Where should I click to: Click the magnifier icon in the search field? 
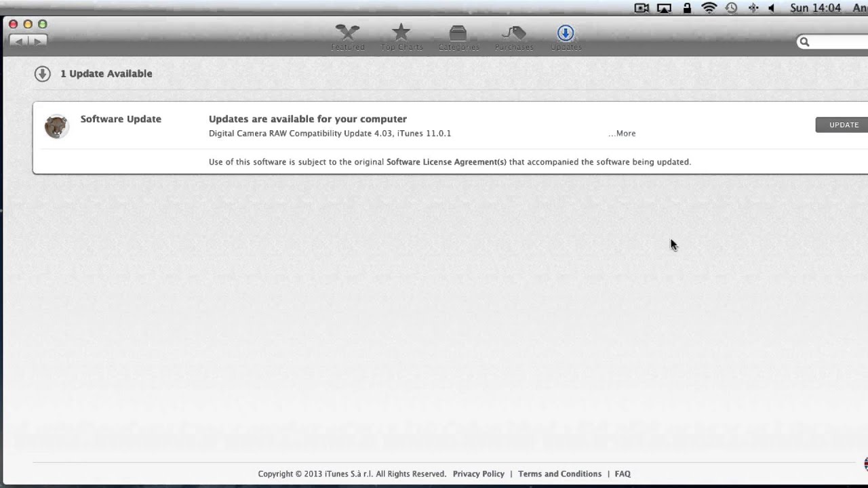click(804, 42)
